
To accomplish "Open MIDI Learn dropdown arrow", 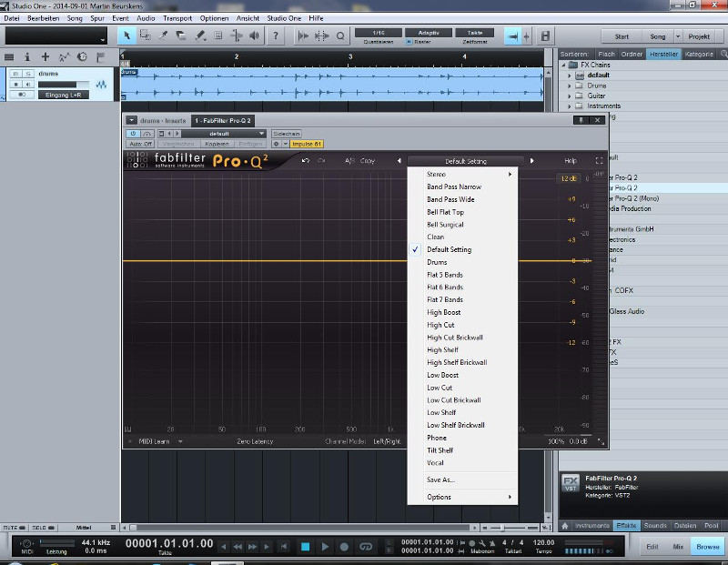I will tap(180, 441).
